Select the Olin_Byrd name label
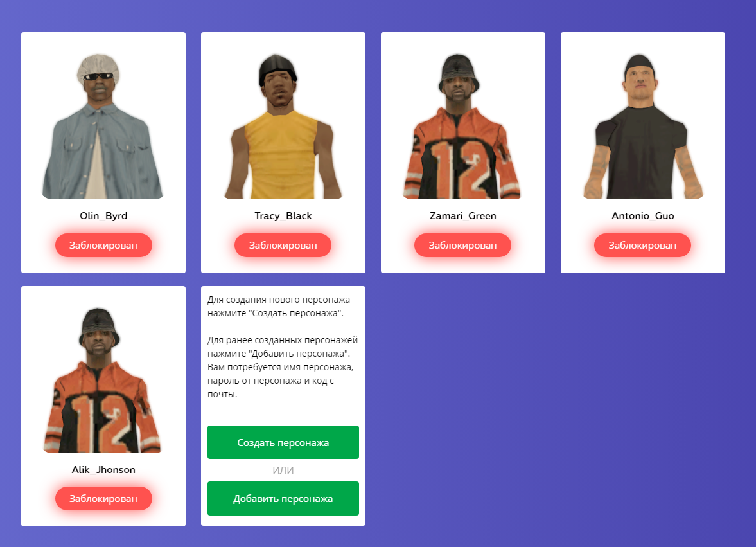The width and height of the screenshot is (756, 547). pyautogui.click(x=103, y=215)
